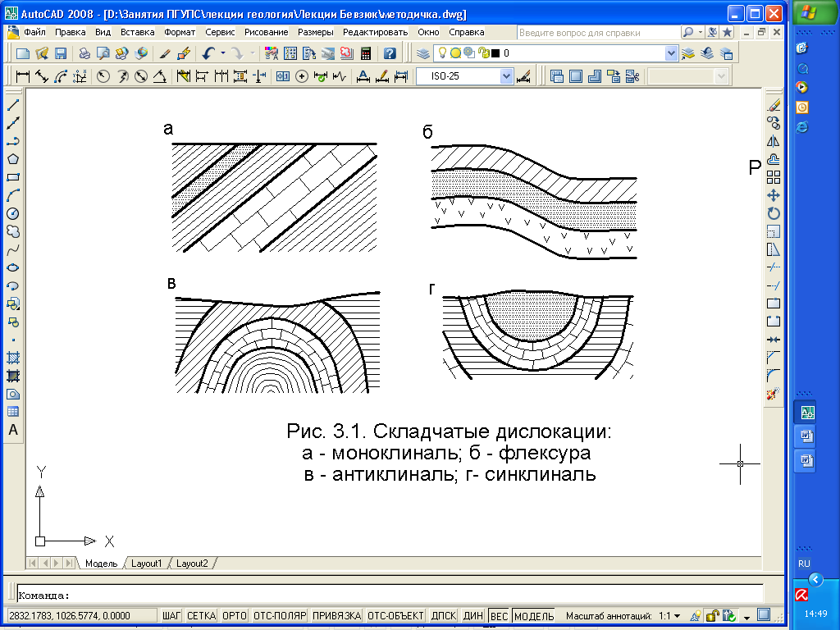The width and height of the screenshot is (840, 630).
Task: Toggle ОТС-ОБЪЕКТ object snap tracking
Action: (x=396, y=615)
